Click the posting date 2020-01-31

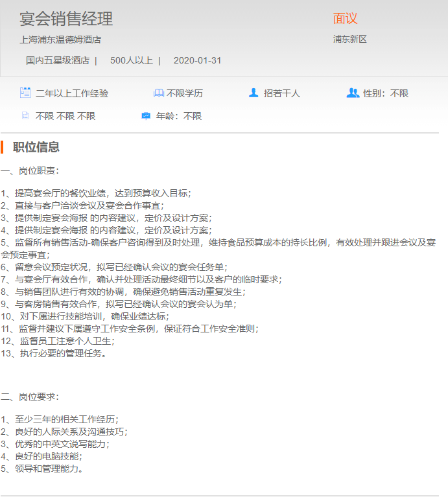[197, 61]
